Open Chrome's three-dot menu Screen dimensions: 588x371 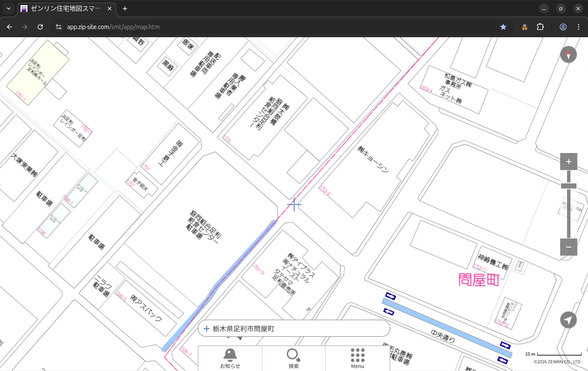pos(579,27)
